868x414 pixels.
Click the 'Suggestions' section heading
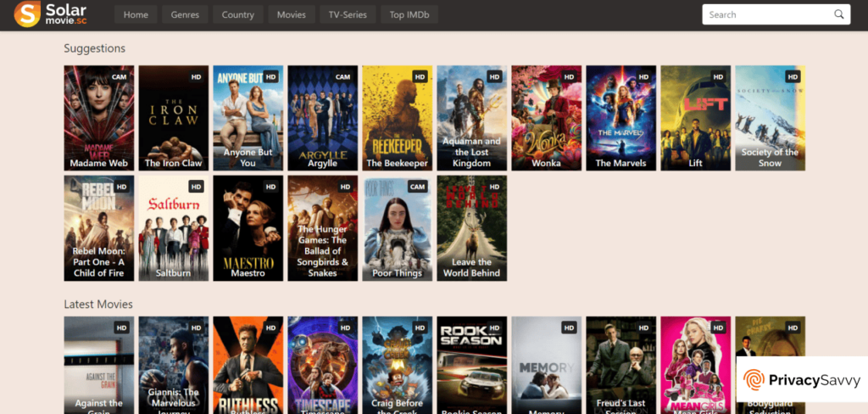point(95,48)
